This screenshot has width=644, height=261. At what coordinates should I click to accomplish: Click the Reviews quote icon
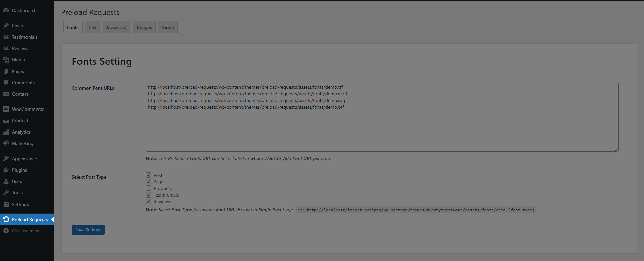pyautogui.click(x=6, y=48)
